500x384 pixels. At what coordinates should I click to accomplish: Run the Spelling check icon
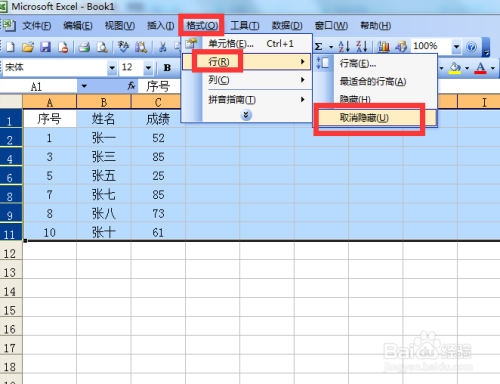[x=123, y=47]
